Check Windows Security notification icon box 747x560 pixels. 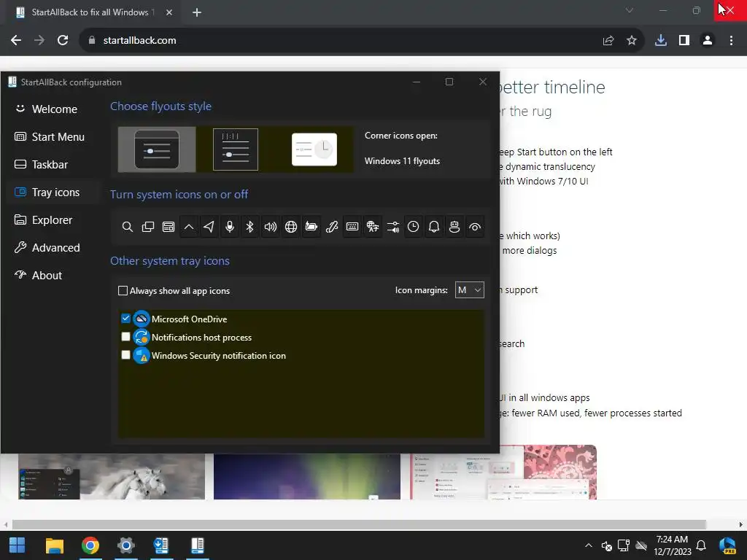coord(125,355)
